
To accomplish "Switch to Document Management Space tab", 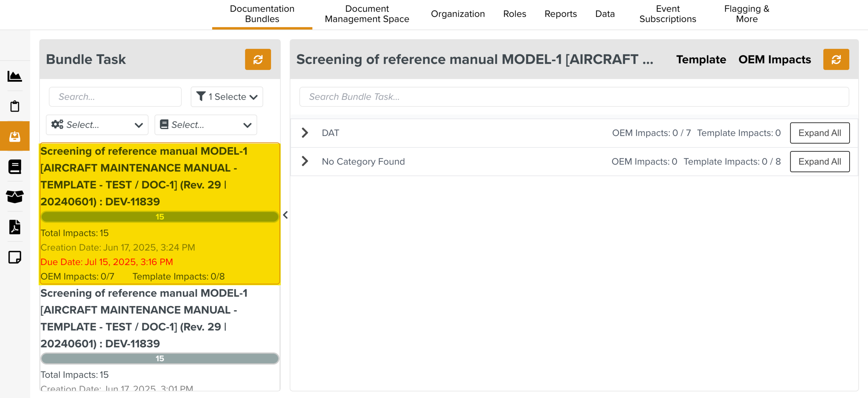I will coord(367,14).
